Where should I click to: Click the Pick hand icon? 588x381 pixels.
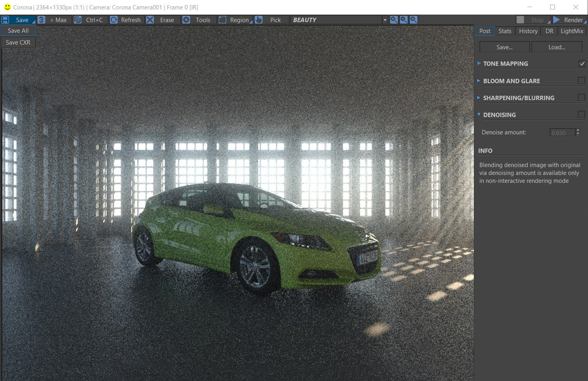(x=259, y=20)
